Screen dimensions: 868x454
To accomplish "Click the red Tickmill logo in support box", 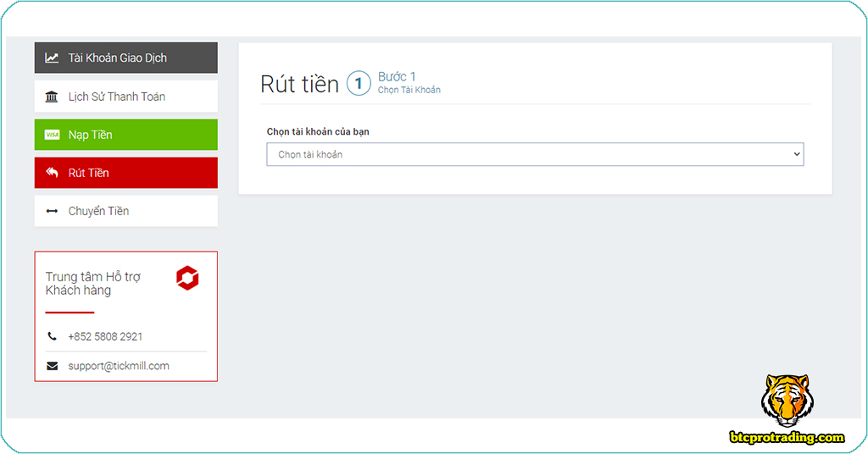I will point(187,279).
